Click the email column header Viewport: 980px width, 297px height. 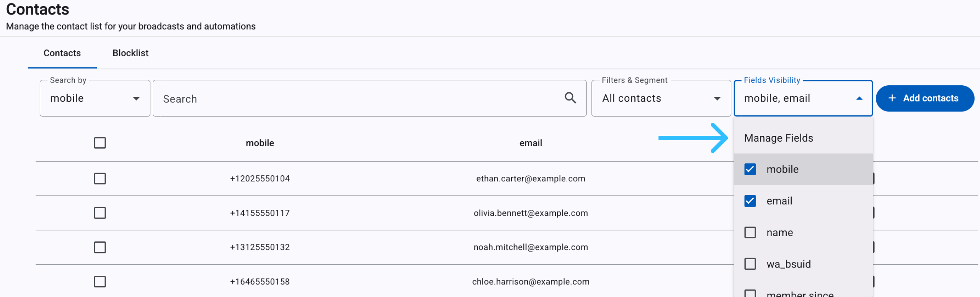[531, 143]
